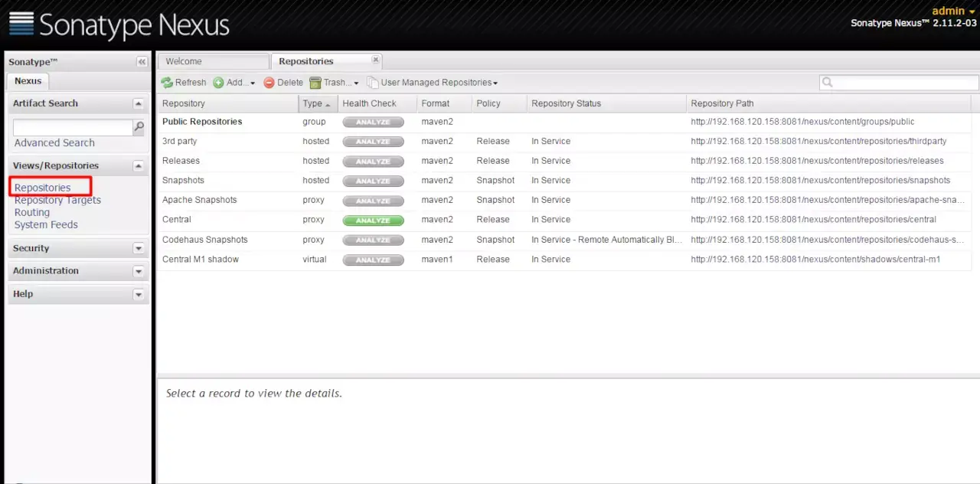Switch to the Welcome tab
980x484 pixels.
click(x=214, y=61)
